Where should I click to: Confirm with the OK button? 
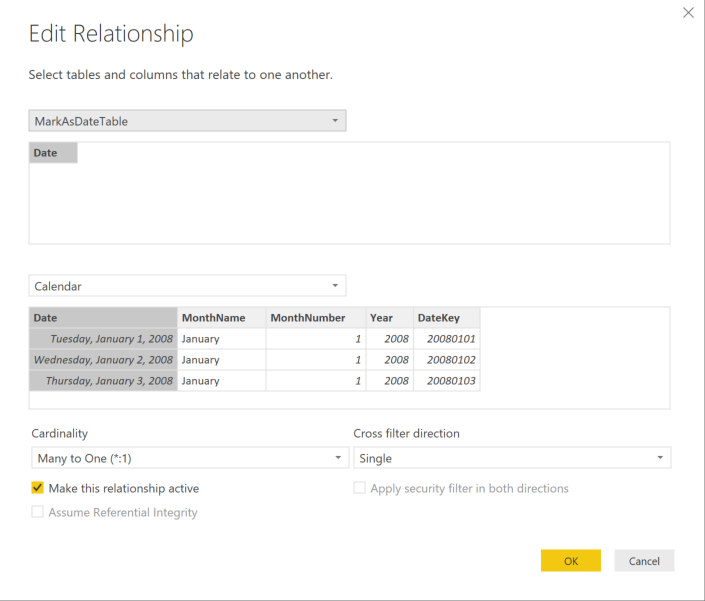(571, 561)
